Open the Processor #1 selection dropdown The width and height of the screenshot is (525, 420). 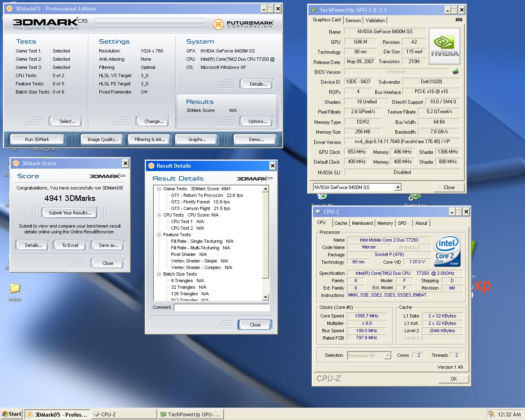tap(388, 356)
